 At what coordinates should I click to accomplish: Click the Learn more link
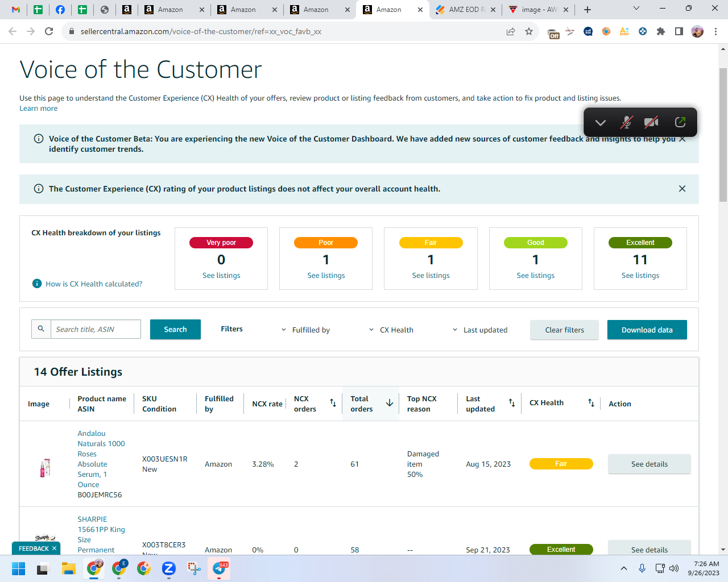click(x=39, y=109)
